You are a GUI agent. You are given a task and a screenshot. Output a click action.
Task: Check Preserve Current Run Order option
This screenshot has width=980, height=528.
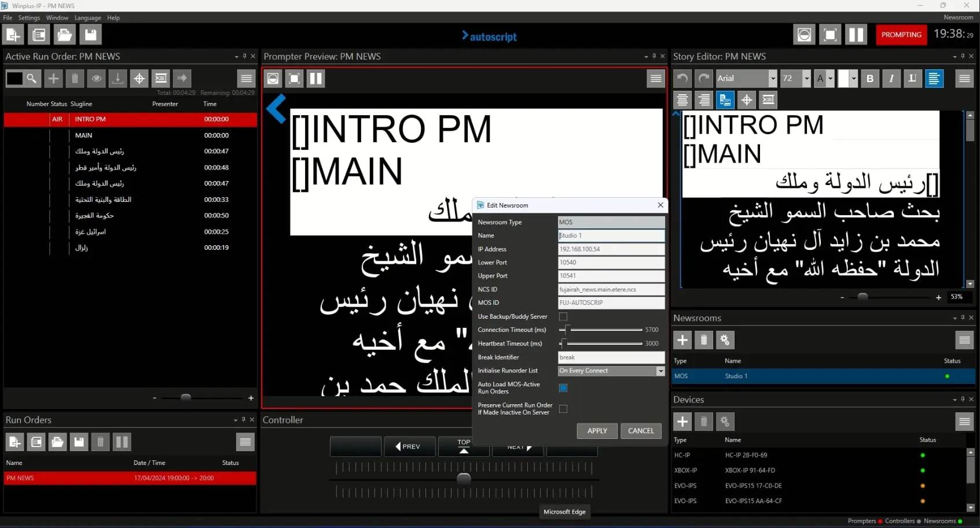pos(563,409)
